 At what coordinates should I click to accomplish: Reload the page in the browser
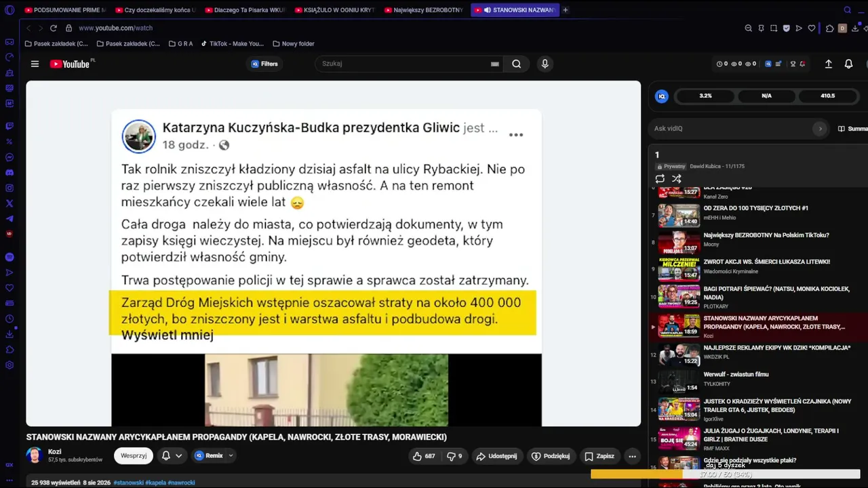pyautogui.click(x=54, y=28)
